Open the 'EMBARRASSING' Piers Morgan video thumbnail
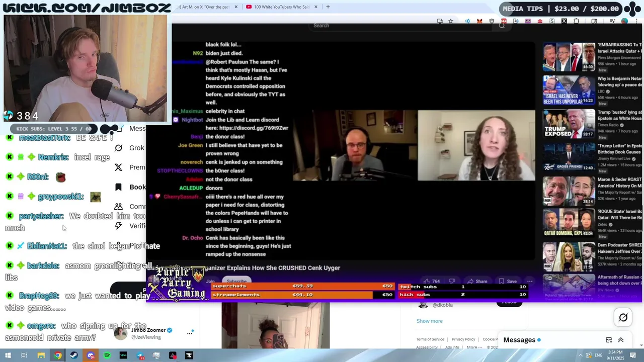 pyautogui.click(x=569, y=57)
